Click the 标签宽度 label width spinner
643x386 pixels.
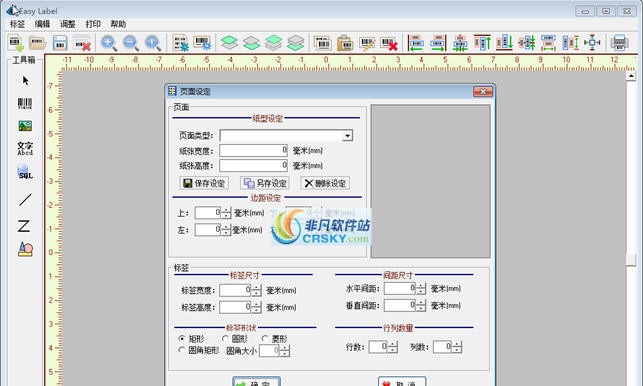[256, 290]
